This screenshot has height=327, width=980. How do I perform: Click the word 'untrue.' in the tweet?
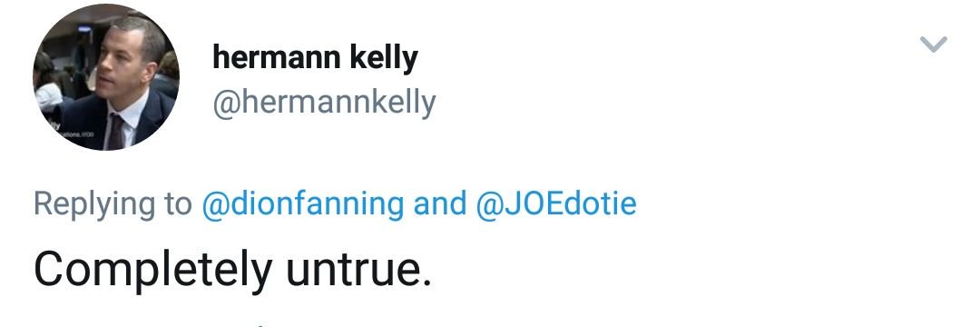[x=358, y=269]
